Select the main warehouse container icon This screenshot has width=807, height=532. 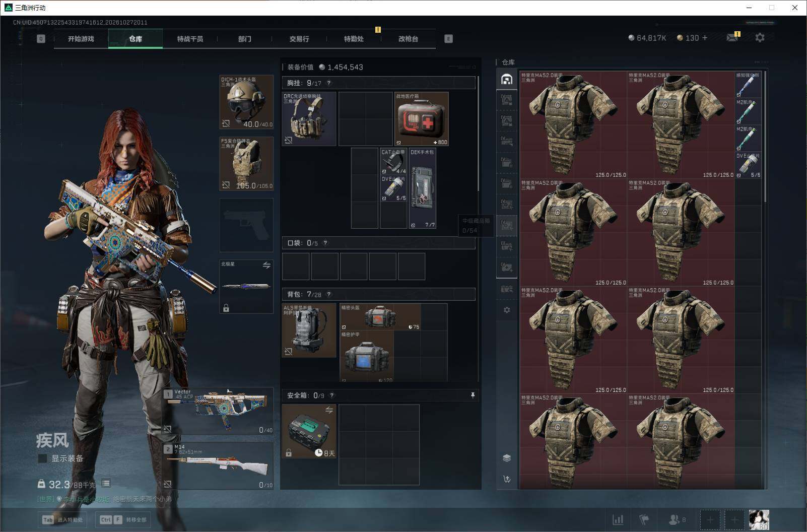507,79
